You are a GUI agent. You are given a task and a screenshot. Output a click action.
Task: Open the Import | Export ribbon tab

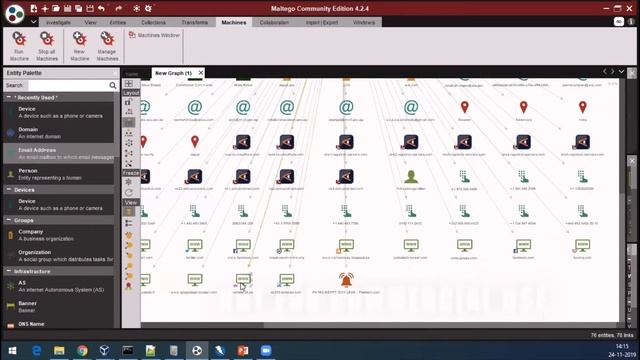(x=322, y=22)
